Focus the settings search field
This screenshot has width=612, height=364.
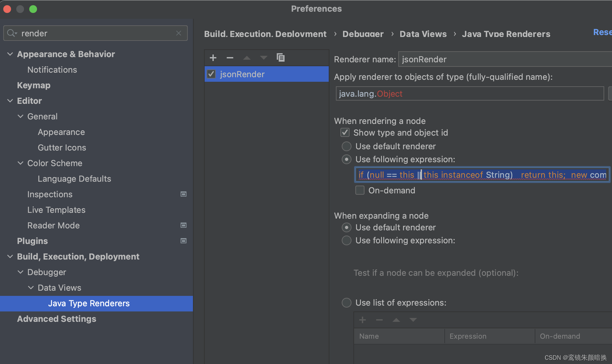(x=96, y=33)
